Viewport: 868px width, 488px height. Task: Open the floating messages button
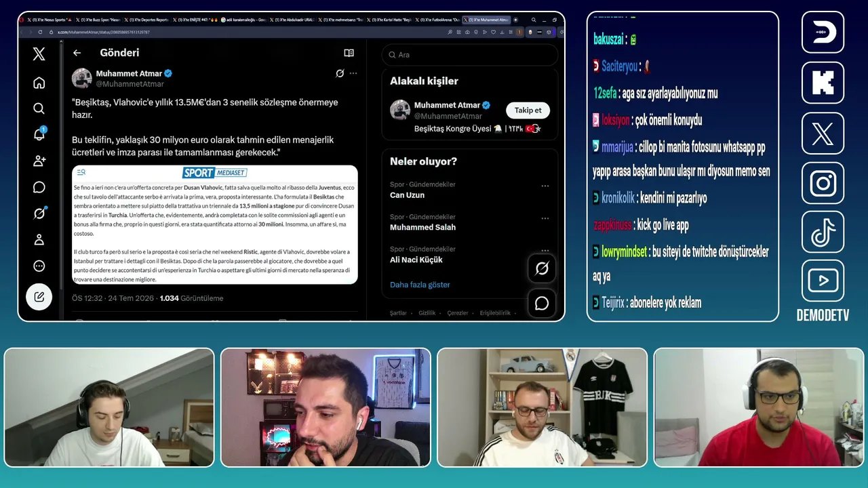542,303
